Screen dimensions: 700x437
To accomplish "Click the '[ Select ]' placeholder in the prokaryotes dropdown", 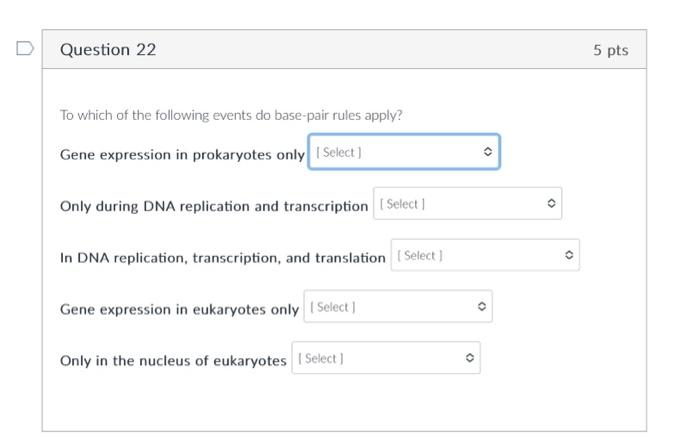I will [339, 152].
